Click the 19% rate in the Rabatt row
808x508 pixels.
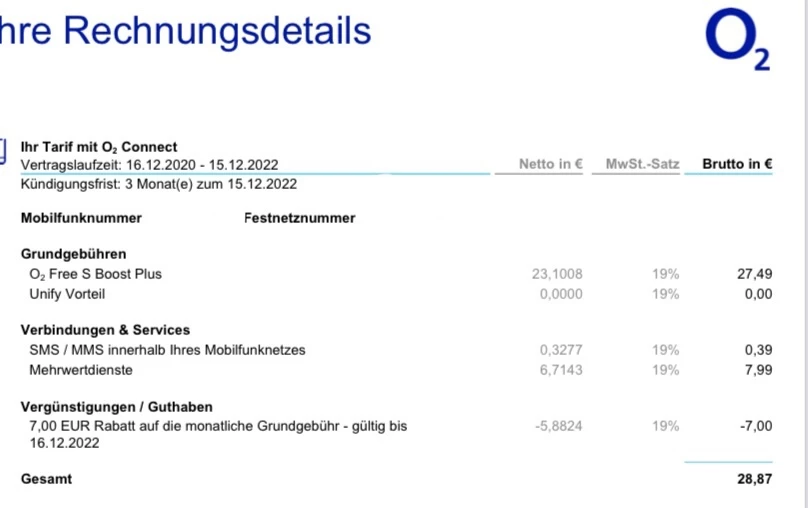pos(666,426)
